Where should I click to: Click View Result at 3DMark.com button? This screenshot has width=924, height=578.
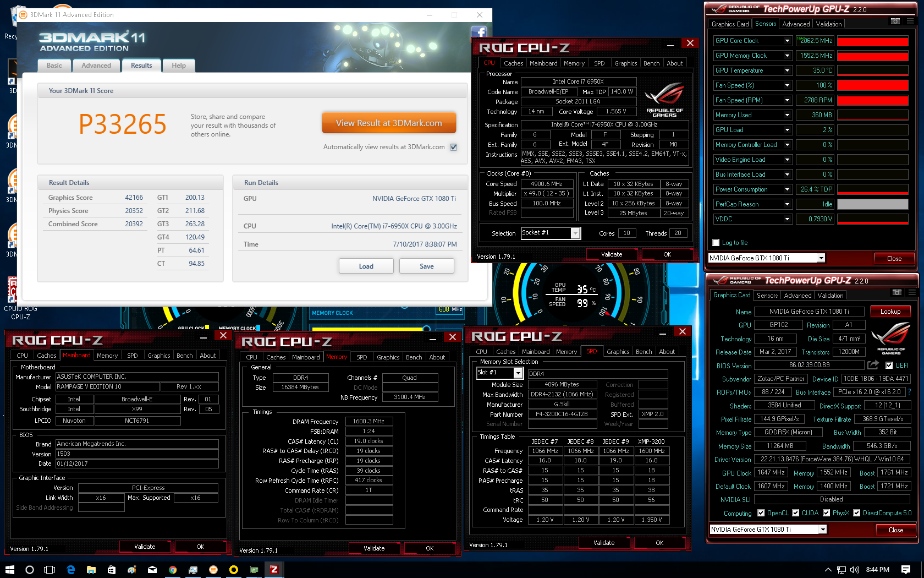point(389,123)
